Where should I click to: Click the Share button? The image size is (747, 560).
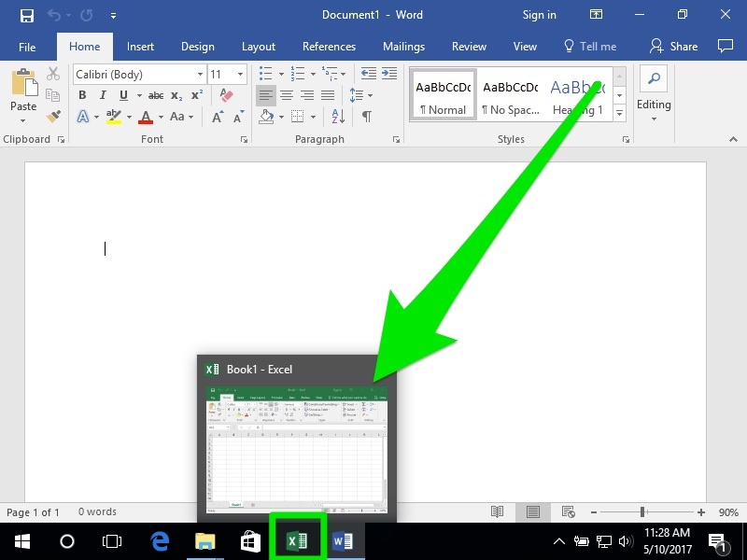pyautogui.click(x=674, y=47)
